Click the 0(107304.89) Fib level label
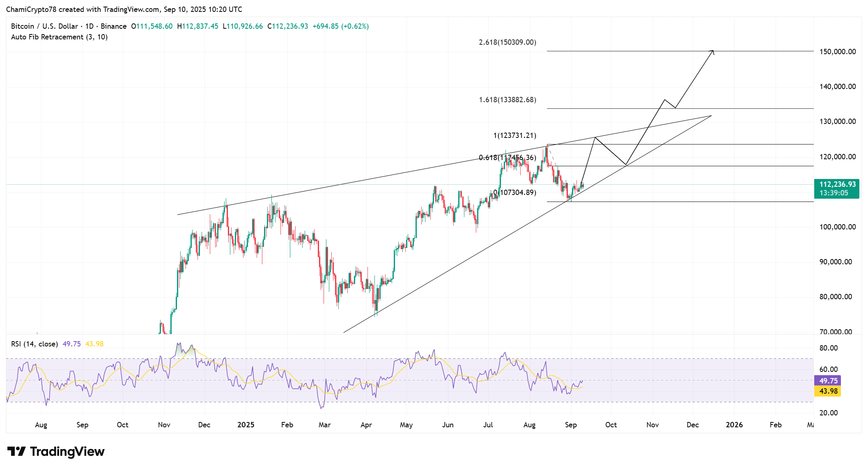This screenshot has width=868, height=470. [515, 193]
